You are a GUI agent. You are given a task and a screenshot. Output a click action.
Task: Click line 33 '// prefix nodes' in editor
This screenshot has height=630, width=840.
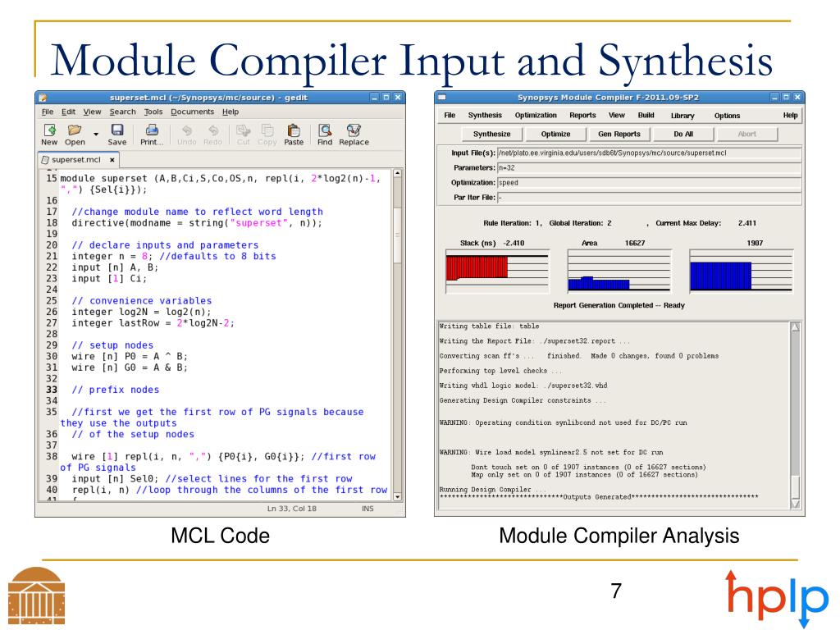115,390
